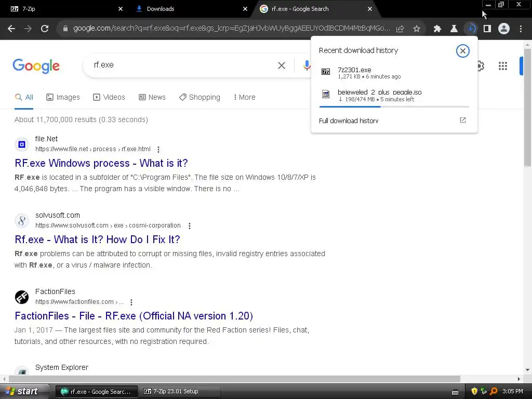This screenshot has height=399, width=532.
Task: Expand the More search filters
Action: coord(244,97)
